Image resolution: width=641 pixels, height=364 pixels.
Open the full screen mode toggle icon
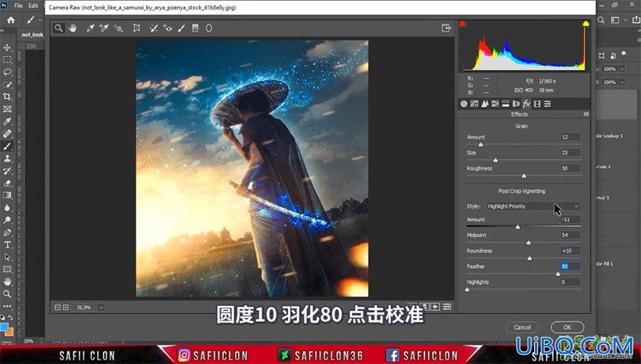[446, 28]
